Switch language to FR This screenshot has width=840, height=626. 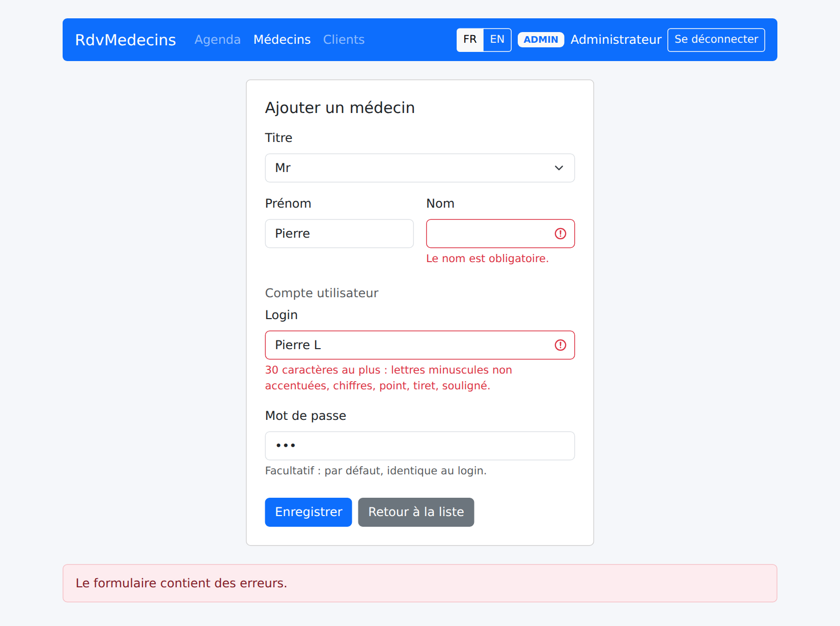coord(470,40)
